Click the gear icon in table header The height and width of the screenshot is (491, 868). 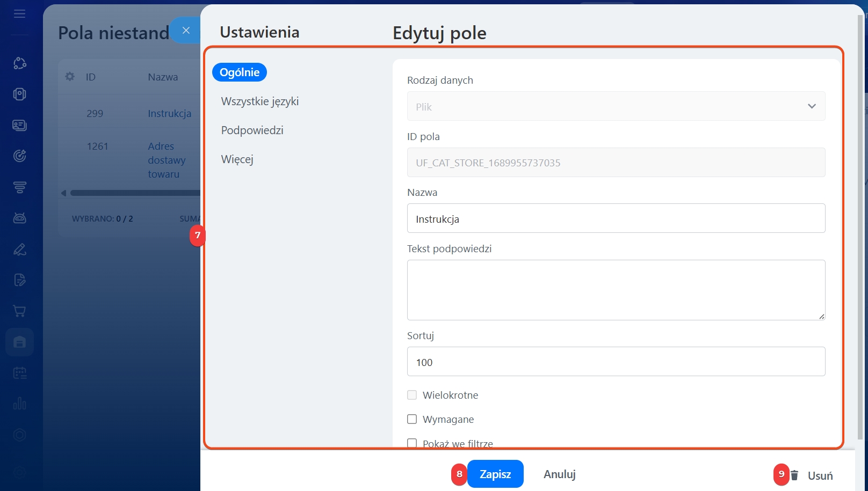(x=70, y=77)
